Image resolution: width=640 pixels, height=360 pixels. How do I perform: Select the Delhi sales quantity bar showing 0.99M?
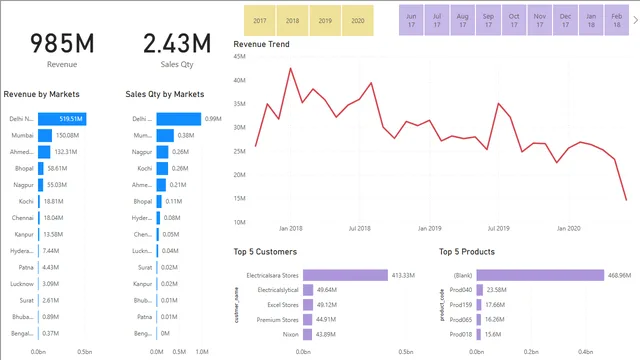tap(179, 119)
